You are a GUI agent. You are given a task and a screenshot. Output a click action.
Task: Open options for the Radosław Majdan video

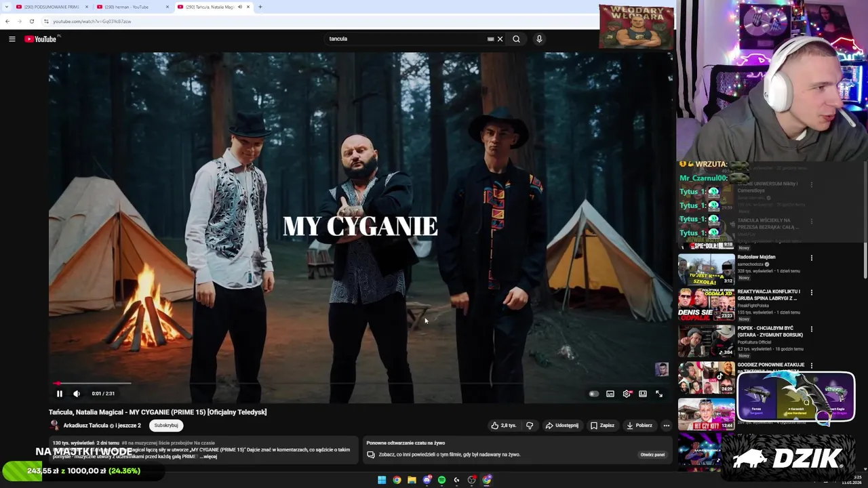(811, 258)
